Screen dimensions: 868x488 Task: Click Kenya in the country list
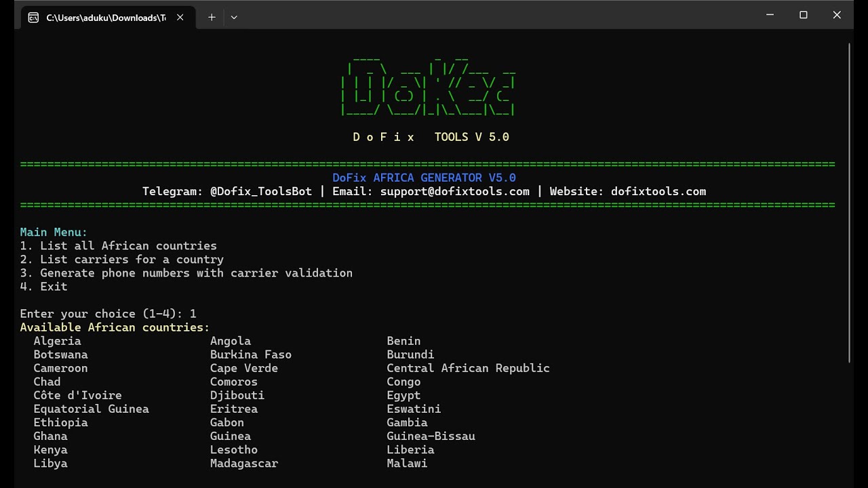(x=50, y=449)
